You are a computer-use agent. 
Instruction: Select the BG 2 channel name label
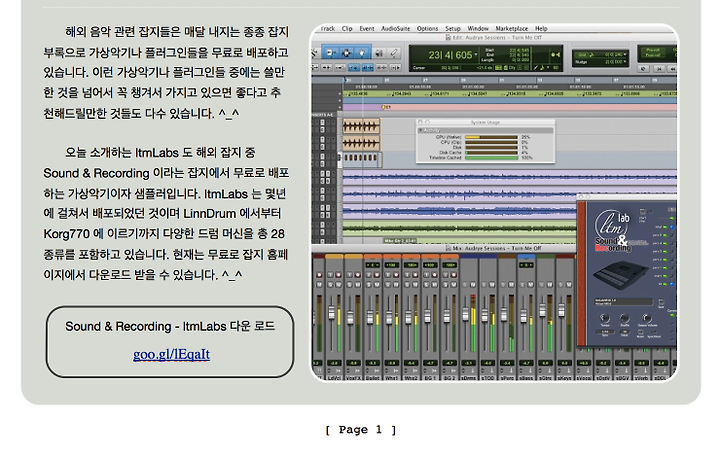pos(450,378)
